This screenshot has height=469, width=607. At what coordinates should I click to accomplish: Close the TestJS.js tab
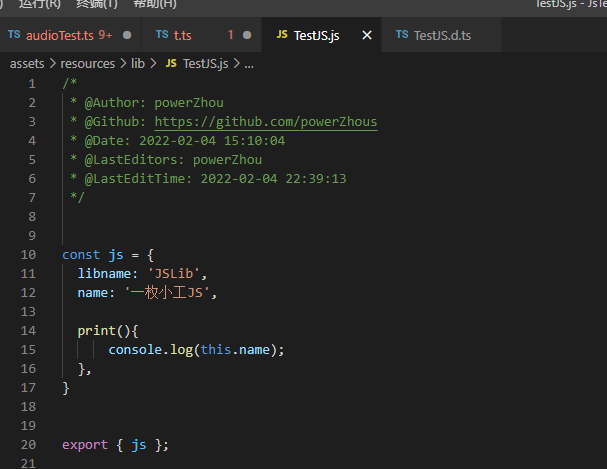367,35
